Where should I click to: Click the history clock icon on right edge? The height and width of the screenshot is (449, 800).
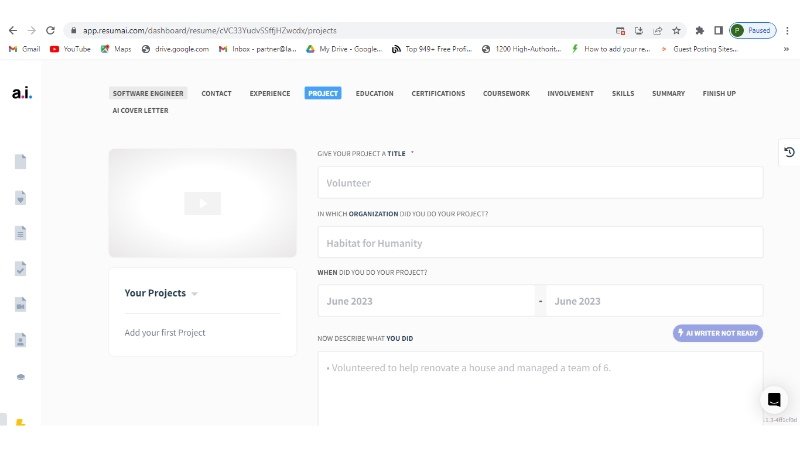pyautogui.click(x=789, y=152)
